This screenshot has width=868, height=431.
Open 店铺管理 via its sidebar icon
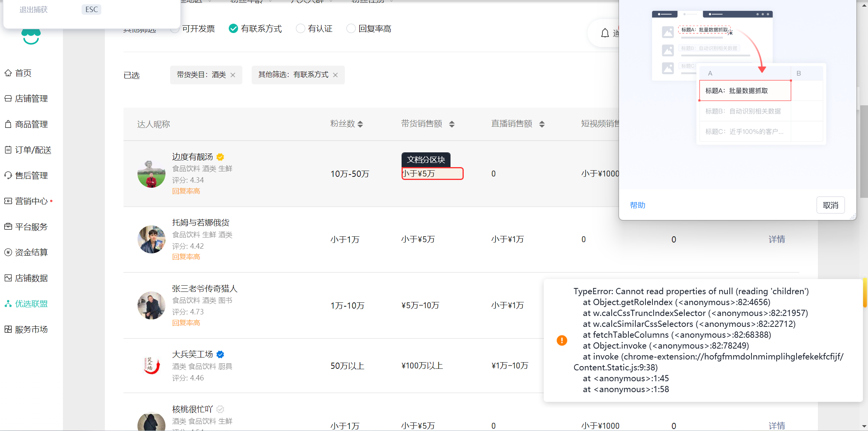8,98
